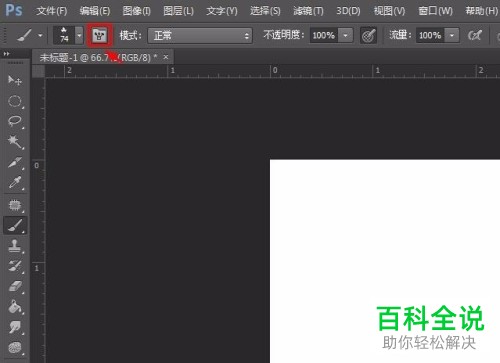The width and height of the screenshot is (500, 363).
Task: Click the opacity 100% value field
Action: coord(324,35)
